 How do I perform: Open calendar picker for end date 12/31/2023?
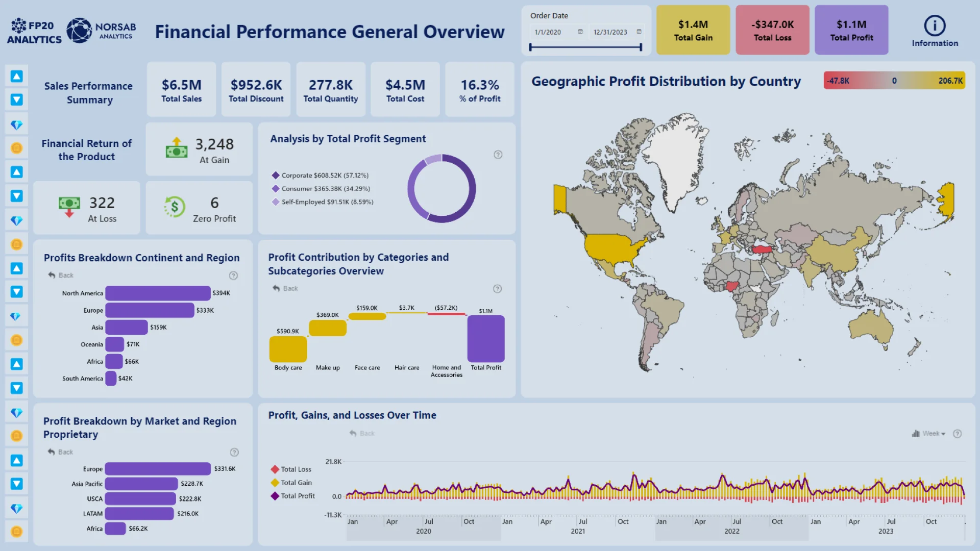(x=639, y=32)
